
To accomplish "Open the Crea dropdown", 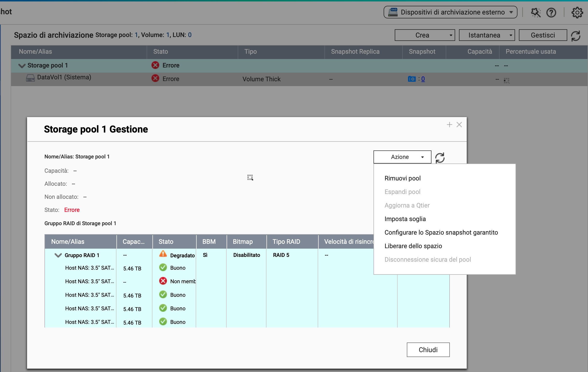I will [424, 35].
